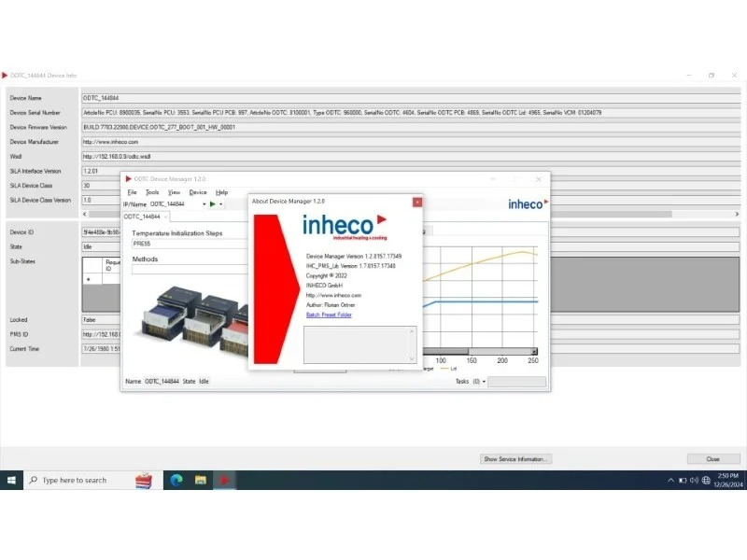
Task: Click the Device Manager red arrow taskbar icon
Action: tap(224, 480)
